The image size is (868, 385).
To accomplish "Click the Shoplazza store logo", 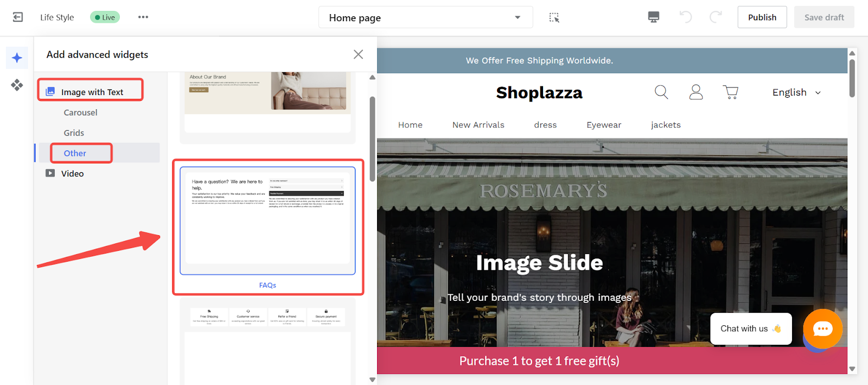I will coord(539,93).
